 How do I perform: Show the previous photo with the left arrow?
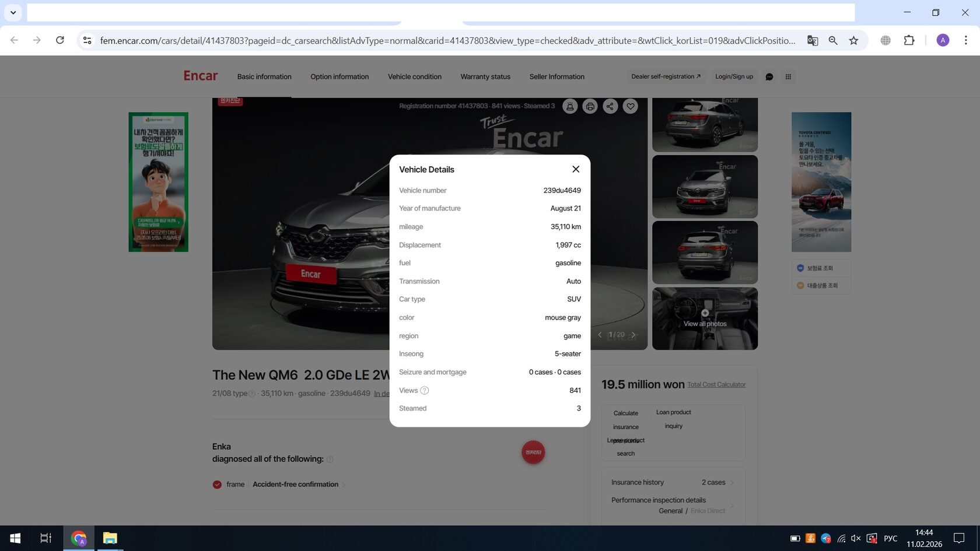tap(600, 335)
